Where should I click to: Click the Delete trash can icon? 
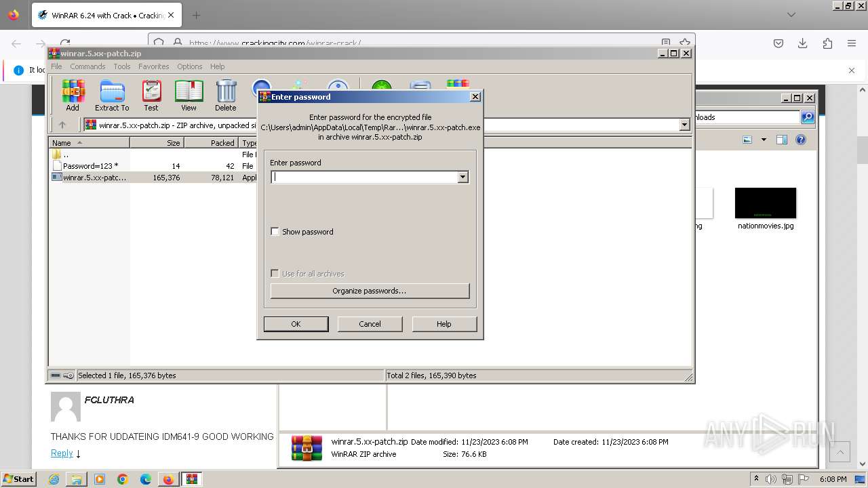click(x=226, y=96)
